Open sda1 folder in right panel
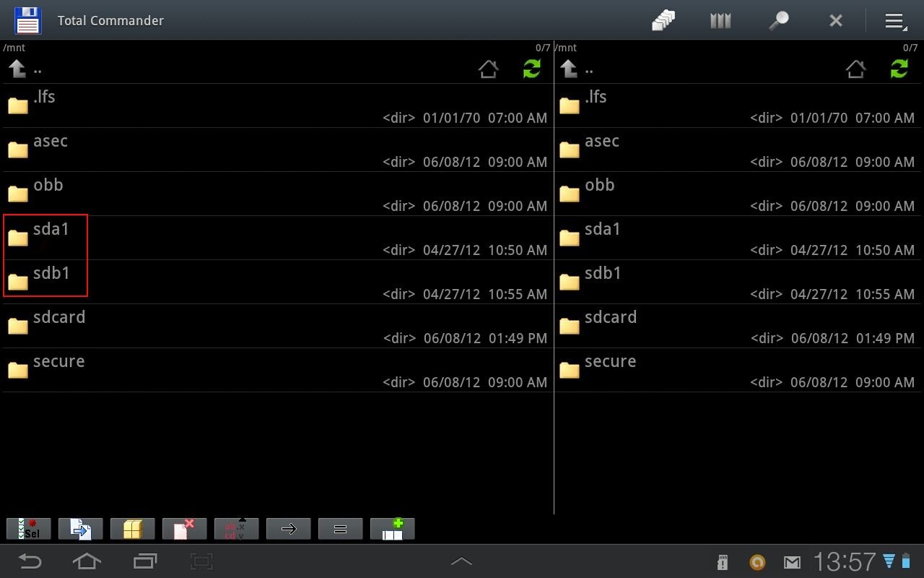 739,238
